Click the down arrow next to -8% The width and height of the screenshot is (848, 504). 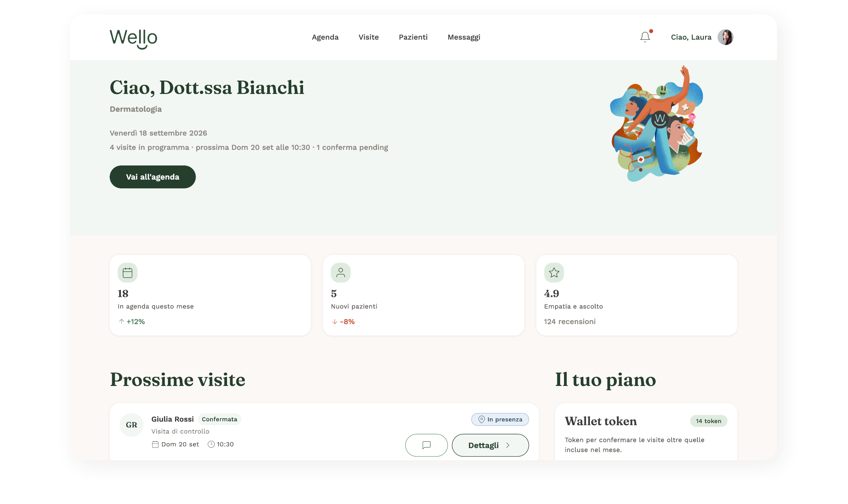pyautogui.click(x=335, y=322)
